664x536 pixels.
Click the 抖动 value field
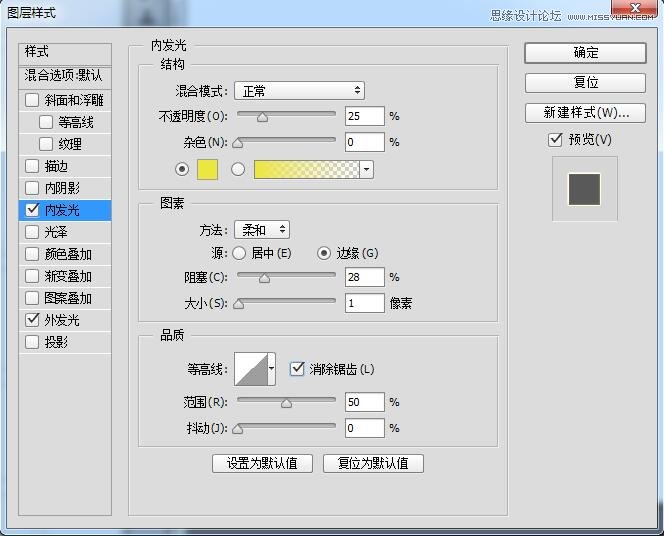click(365, 428)
